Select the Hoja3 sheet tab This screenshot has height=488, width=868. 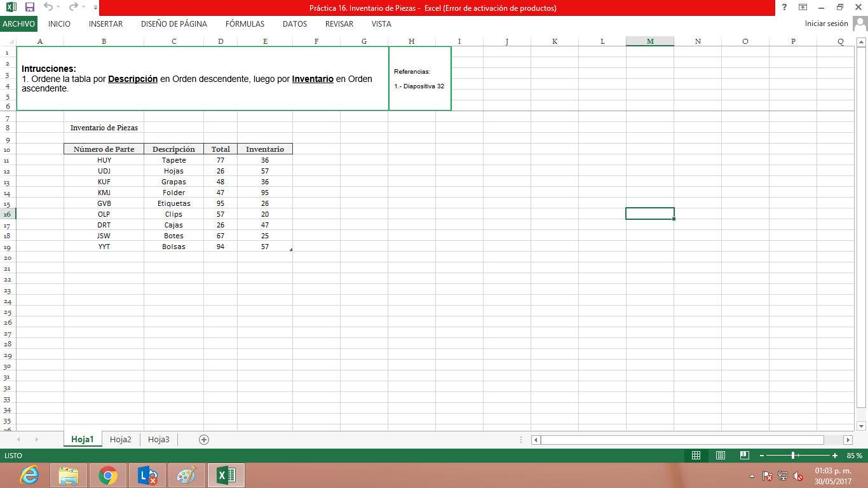(159, 439)
